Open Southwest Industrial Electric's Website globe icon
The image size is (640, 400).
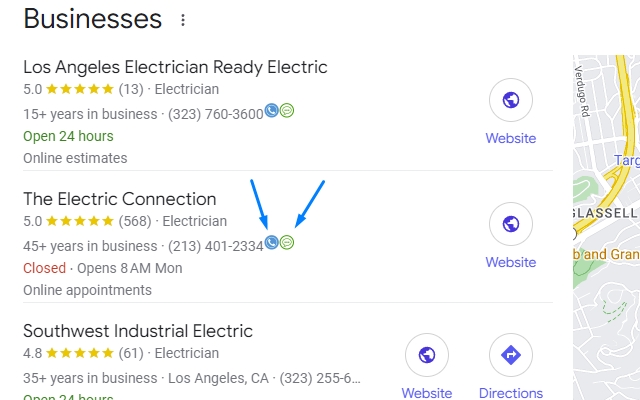tap(427, 355)
